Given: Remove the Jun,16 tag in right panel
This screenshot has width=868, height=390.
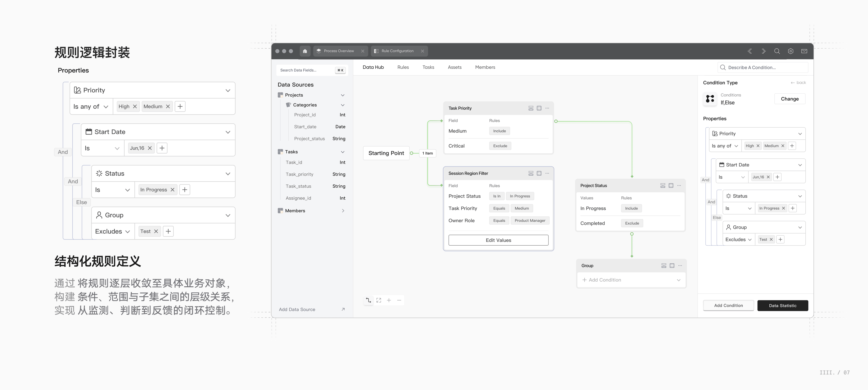Looking at the screenshot, I should coord(768,177).
